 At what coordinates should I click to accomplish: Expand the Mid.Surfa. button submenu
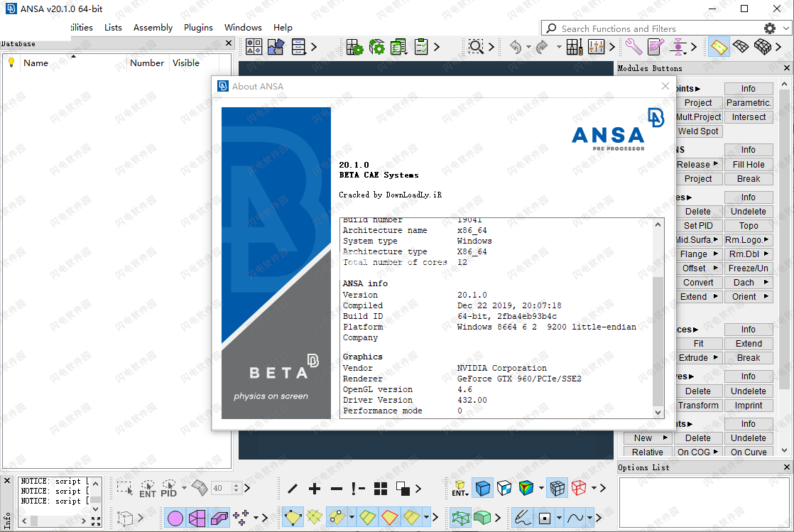point(715,239)
